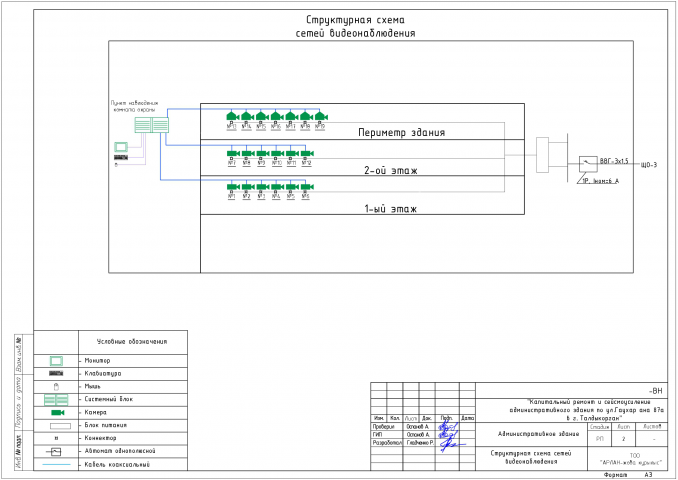Click the sheet number '2' in title block
Image resolution: width=678 pixels, height=480 pixels.
(624, 439)
